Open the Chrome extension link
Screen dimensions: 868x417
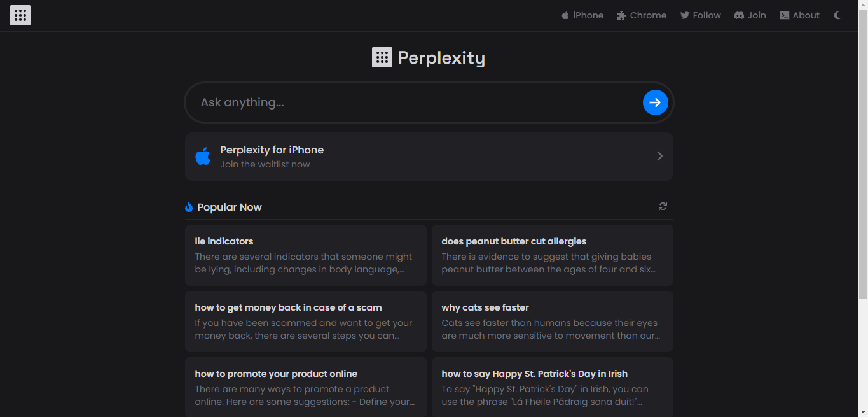coord(642,15)
